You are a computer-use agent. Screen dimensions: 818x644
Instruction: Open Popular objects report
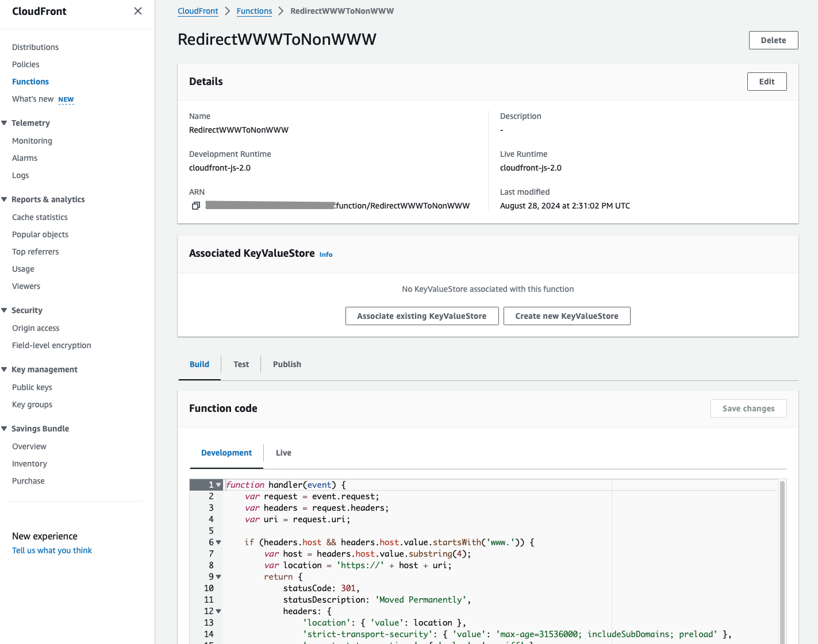pyautogui.click(x=40, y=234)
